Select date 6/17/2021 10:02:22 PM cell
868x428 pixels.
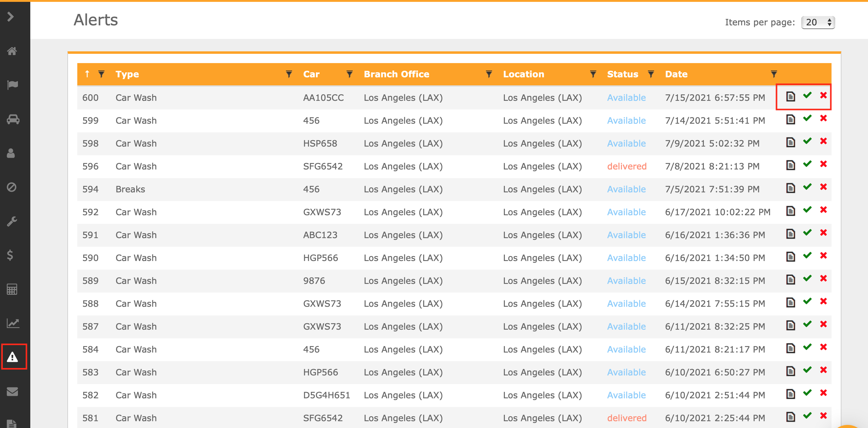click(717, 212)
